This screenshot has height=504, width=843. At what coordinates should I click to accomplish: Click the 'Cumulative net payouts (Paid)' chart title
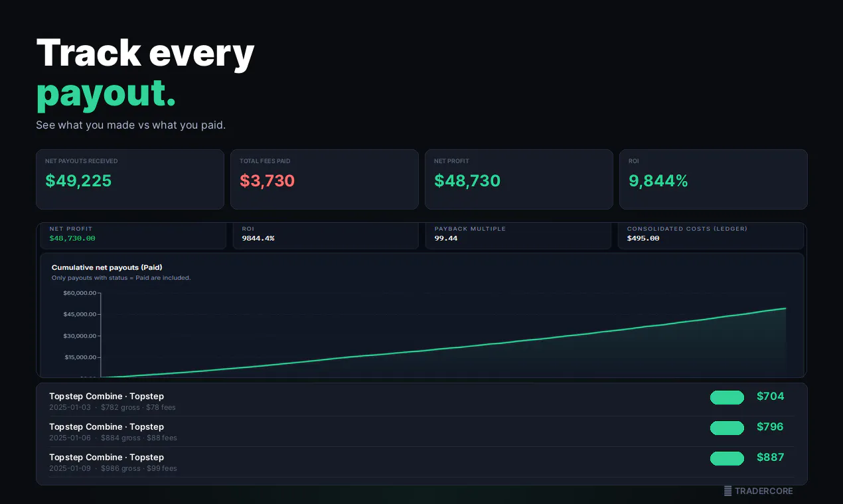[107, 267]
